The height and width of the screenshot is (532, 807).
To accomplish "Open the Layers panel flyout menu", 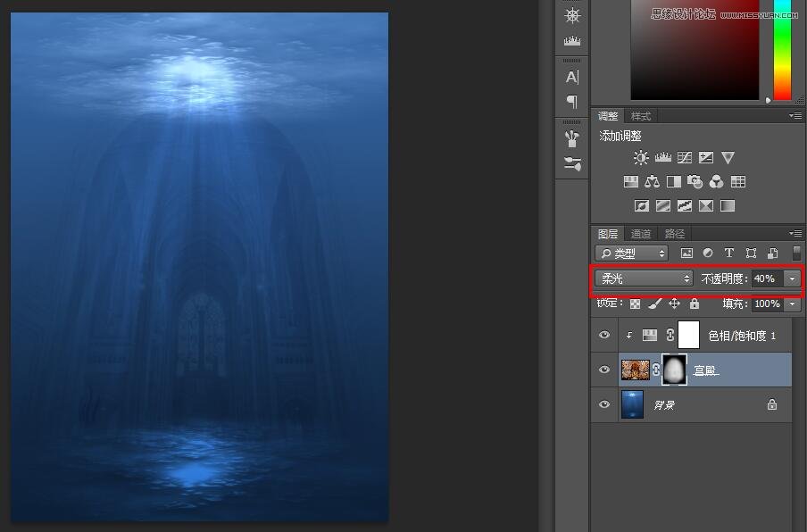I will [x=795, y=233].
